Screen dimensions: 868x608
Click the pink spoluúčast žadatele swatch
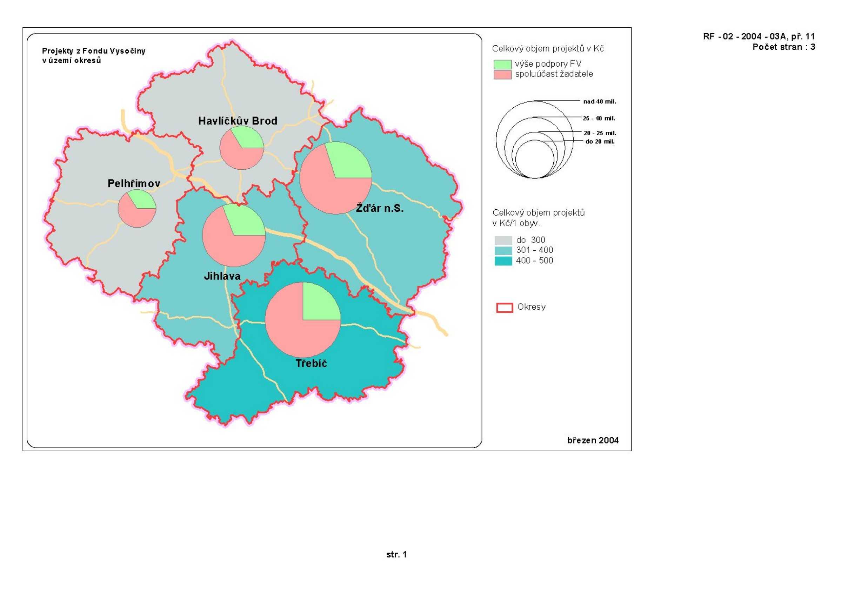click(502, 74)
